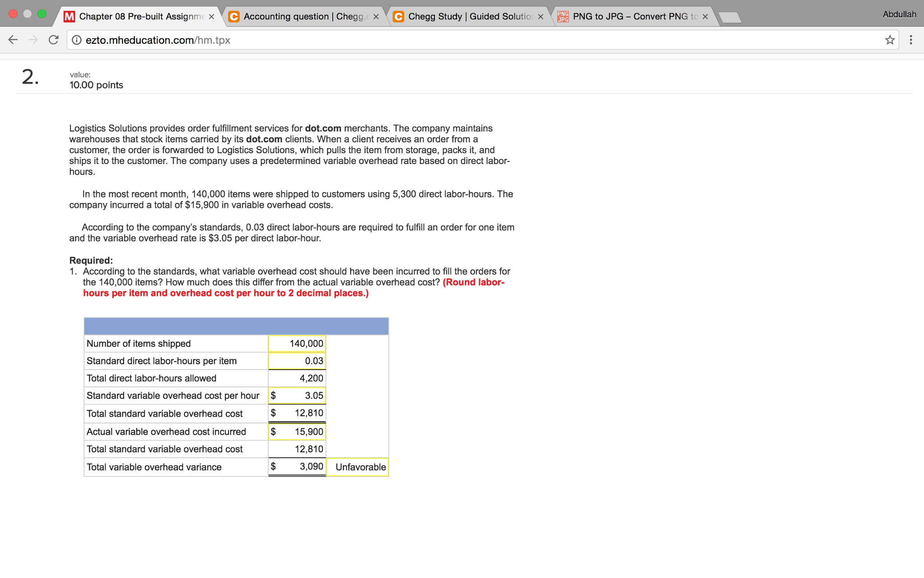
Task: Click the address bar URL
Action: point(158,40)
